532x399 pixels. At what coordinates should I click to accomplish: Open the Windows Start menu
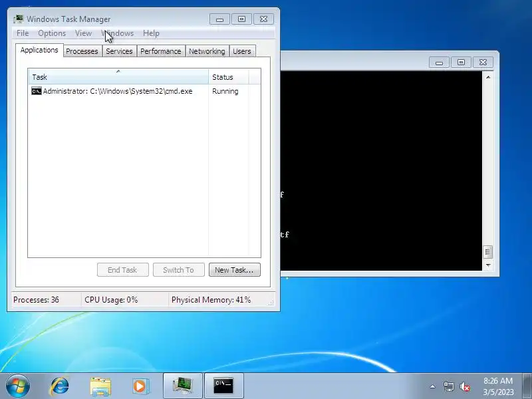18,386
